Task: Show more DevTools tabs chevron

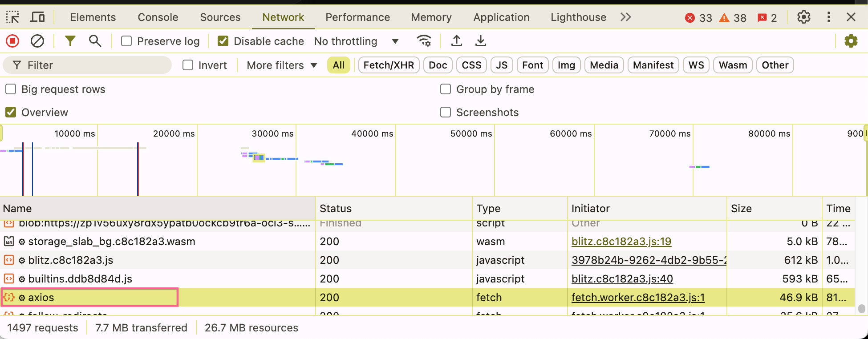Action: pyautogui.click(x=625, y=17)
